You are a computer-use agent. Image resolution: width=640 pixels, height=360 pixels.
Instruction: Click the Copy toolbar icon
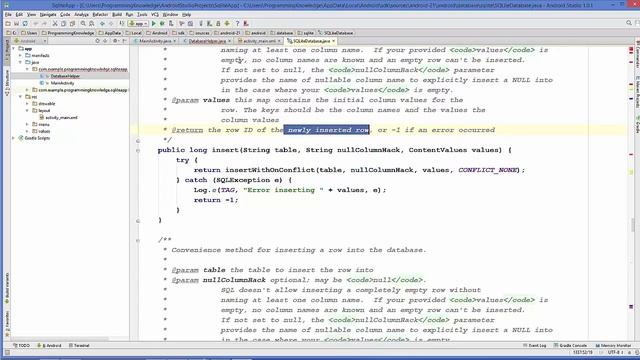pyautogui.click(x=63, y=24)
